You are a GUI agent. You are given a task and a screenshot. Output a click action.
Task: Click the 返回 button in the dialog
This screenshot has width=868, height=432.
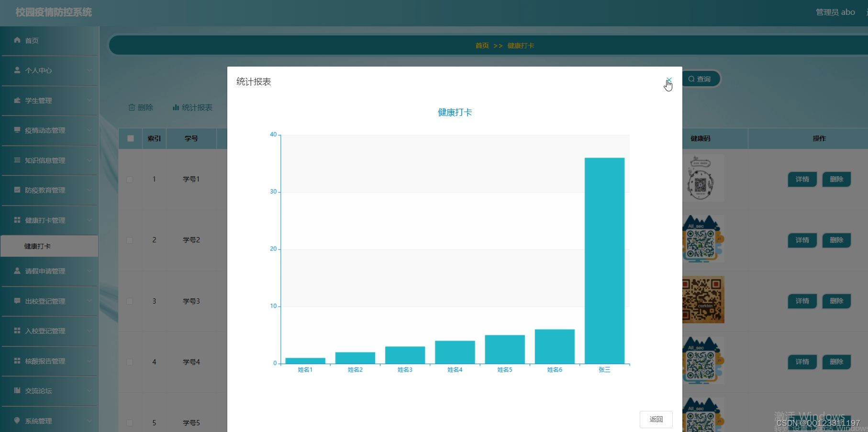[x=656, y=420]
